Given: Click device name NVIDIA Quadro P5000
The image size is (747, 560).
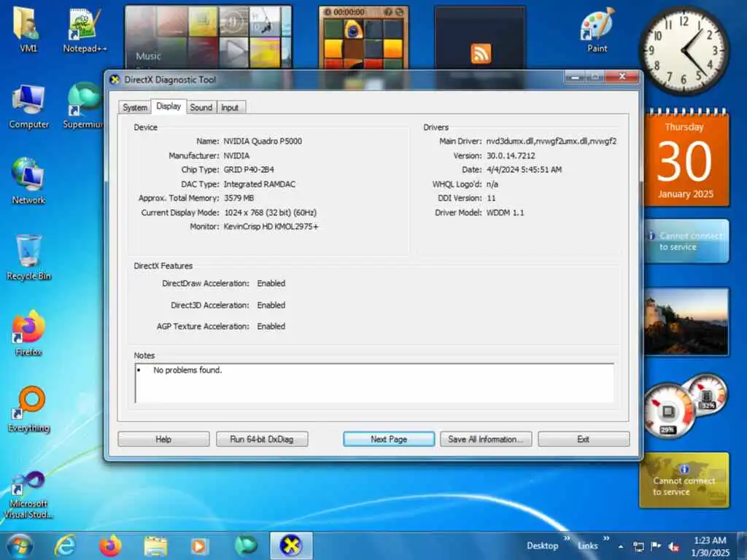Looking at the screenshot, I should [263, 141].
